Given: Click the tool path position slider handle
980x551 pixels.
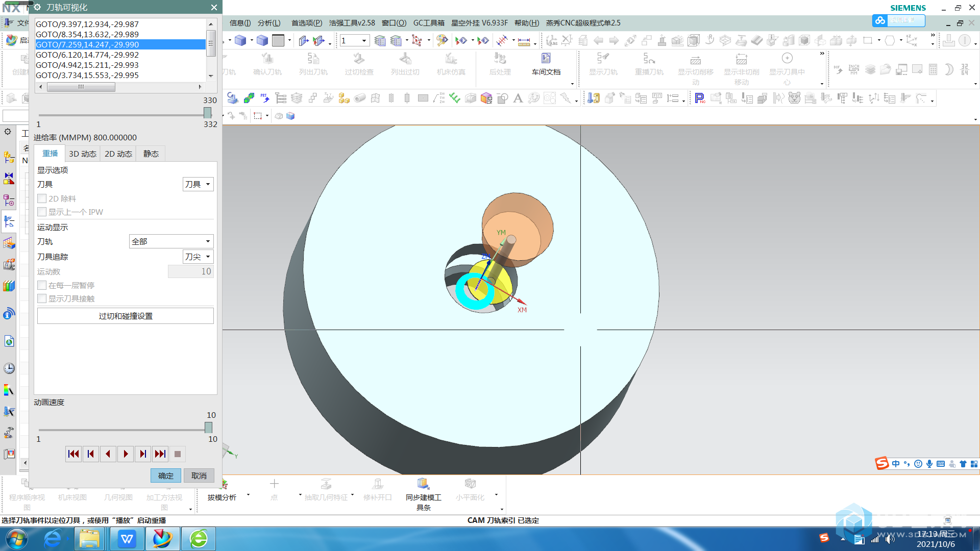Looking at the screenshot, I should coord(208,113).
